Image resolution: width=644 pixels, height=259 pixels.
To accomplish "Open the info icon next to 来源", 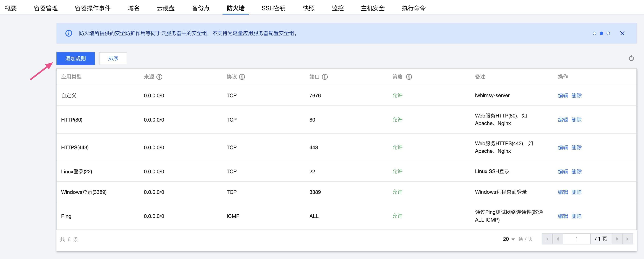I will tap(159, 77).
